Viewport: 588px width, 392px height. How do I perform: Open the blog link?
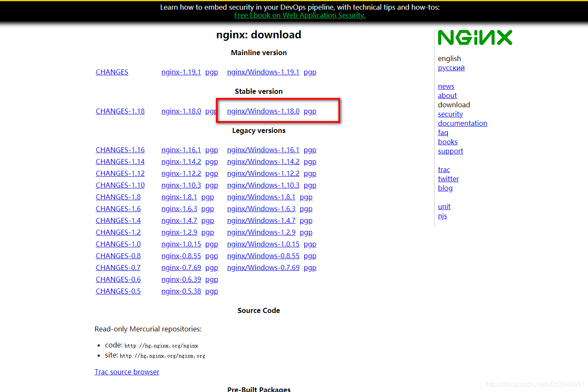tap(445, 188)
